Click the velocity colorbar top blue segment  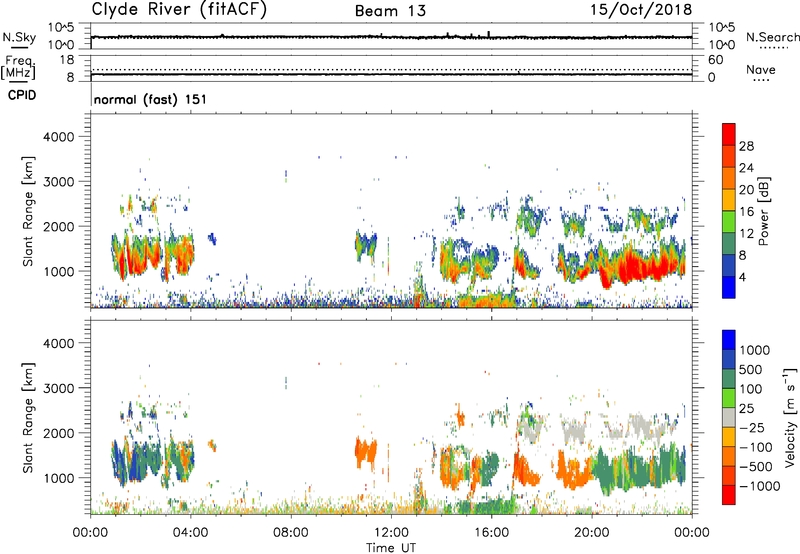(729, 340)
